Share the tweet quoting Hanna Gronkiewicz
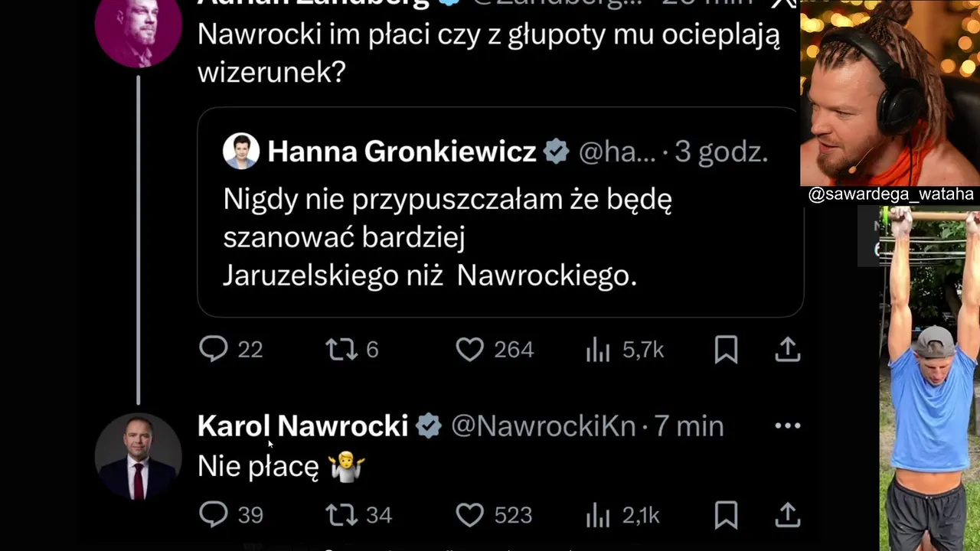Screen dimensions: 980x551 [787, 350]
